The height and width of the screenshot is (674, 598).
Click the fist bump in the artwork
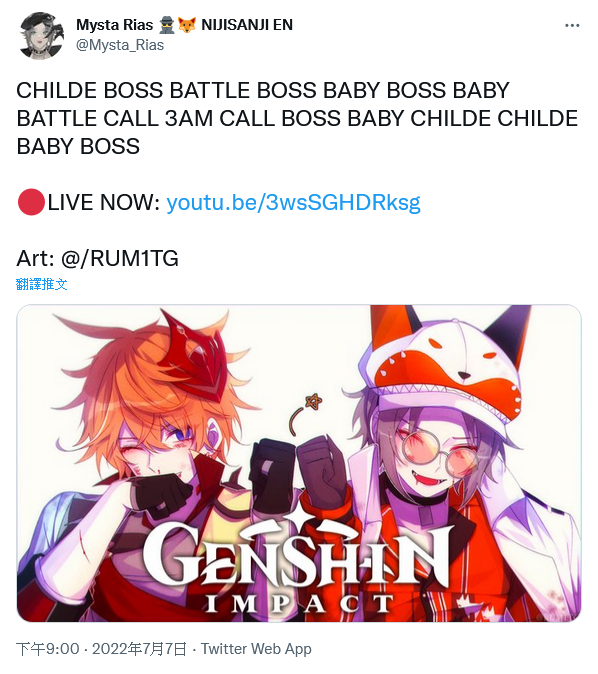[x=298, y=471]
